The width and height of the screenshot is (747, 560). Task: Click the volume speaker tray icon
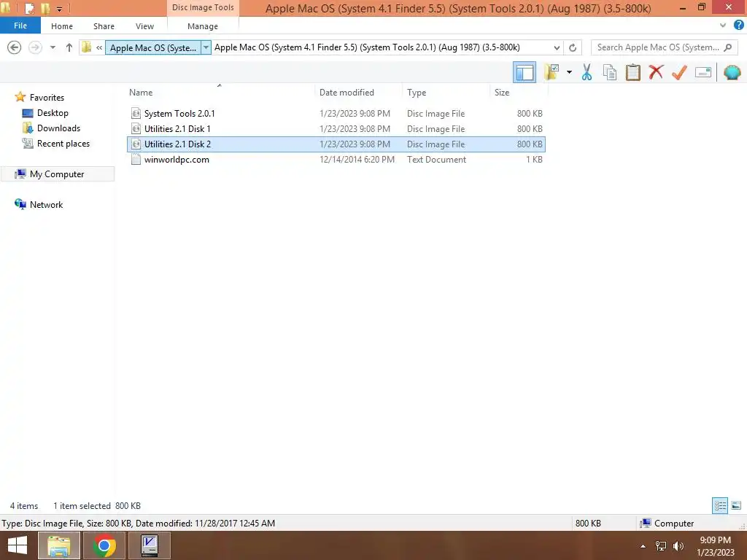pyautogui.click(x=678, y=546)
